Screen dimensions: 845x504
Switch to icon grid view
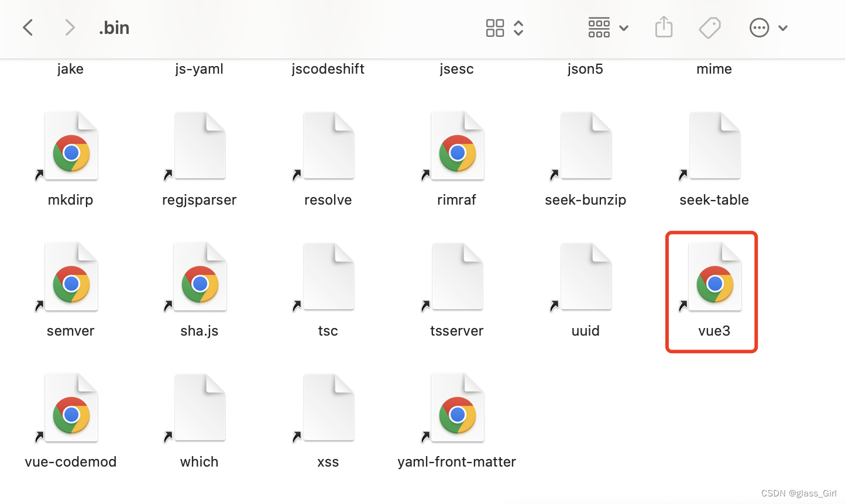(495, 27)
